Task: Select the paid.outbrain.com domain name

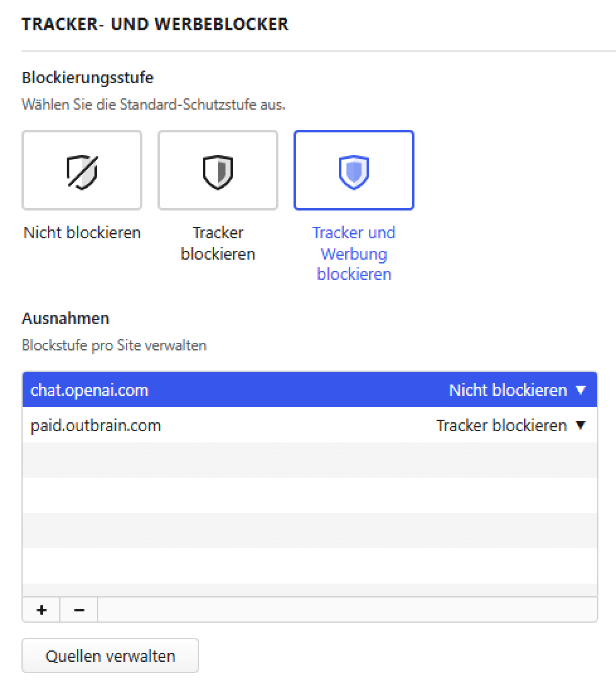Action: pos(96,425)
